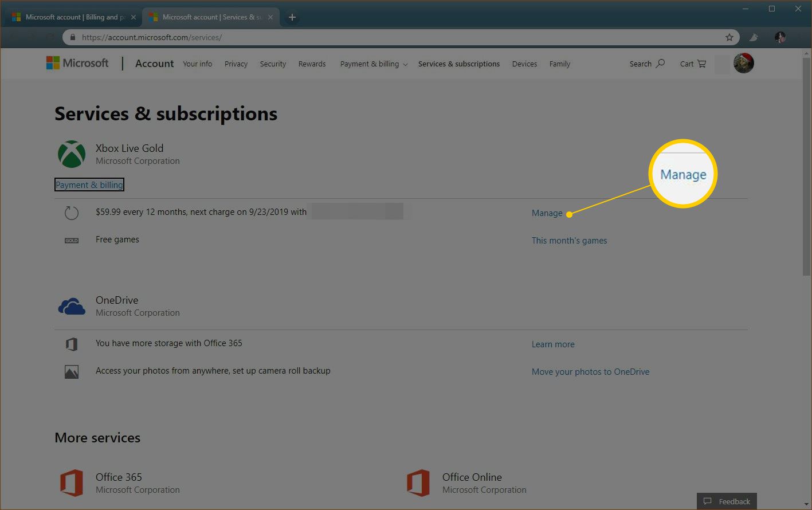Open Rewards in navigation

point(312,64)
